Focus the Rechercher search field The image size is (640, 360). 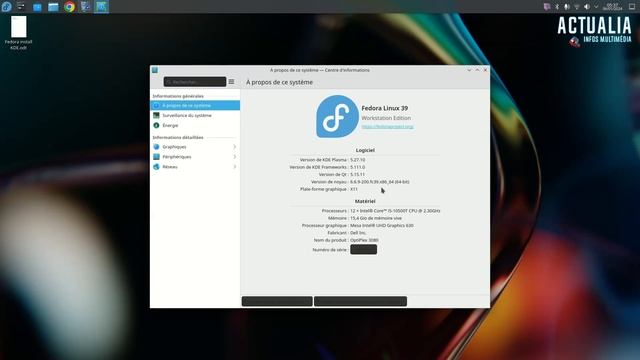pos(195,82)
